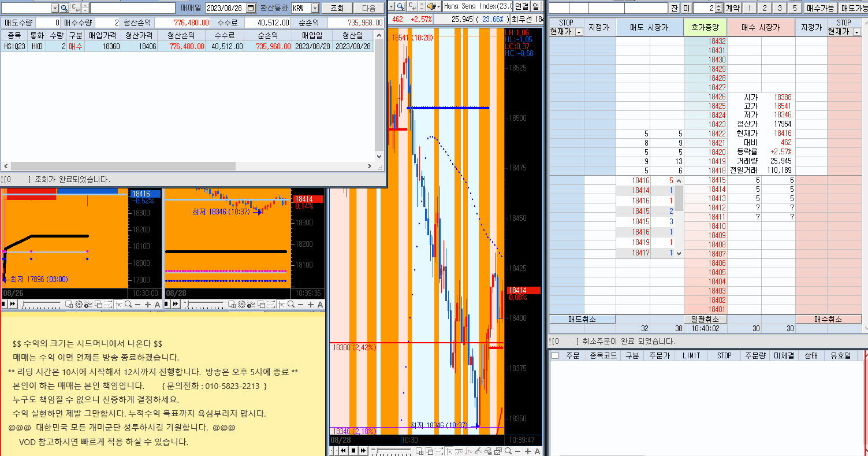Click the fast-forward button on the 08/26 chart toolbar
868x456 pixels.
(13, 304)
